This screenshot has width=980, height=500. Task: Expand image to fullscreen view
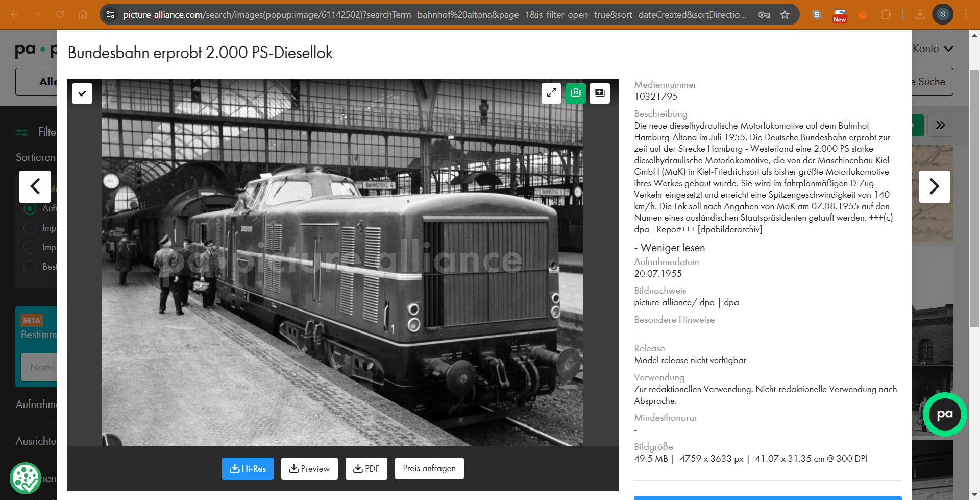[x=551, y=93]
